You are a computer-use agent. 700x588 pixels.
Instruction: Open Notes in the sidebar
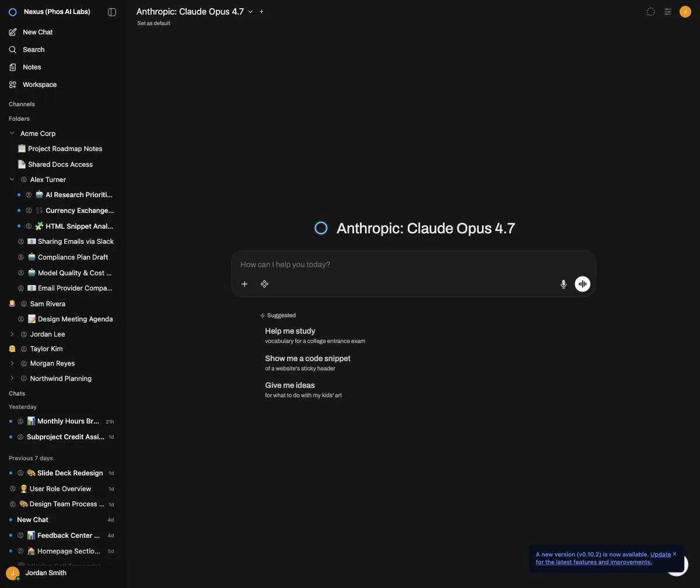pyautogui.click(x=63, y=67)
